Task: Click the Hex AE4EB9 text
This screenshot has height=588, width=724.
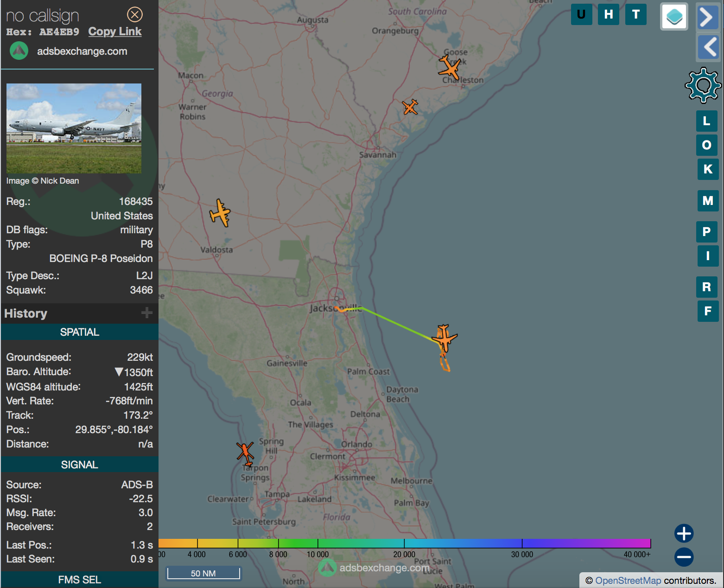Action: coord(43,32)
